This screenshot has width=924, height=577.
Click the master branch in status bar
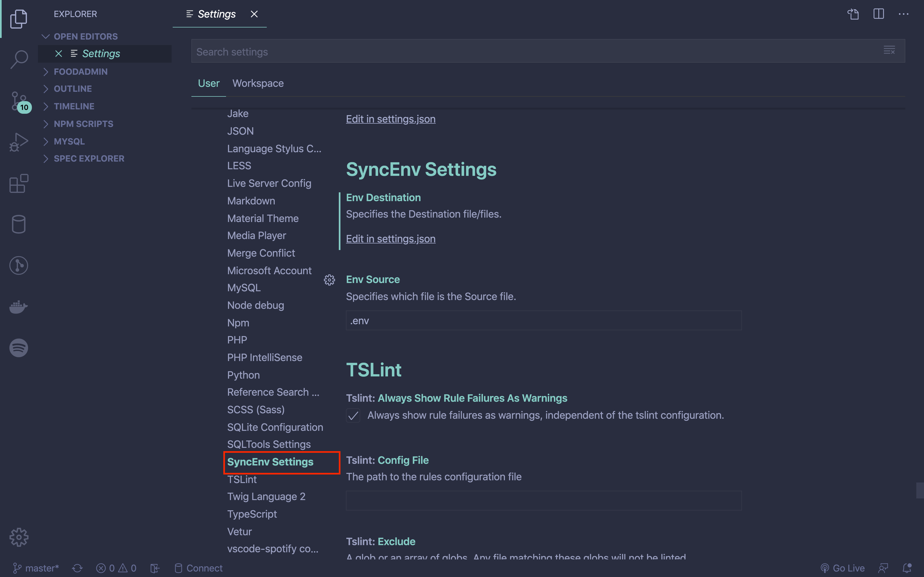click(36, 568)
